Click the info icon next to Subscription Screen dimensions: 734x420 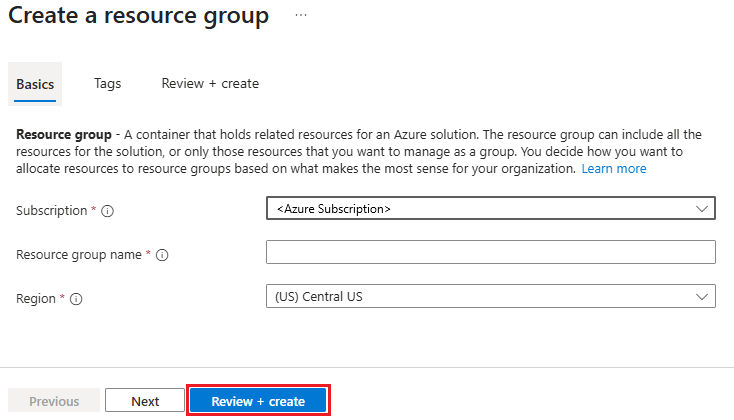(108, 211)
